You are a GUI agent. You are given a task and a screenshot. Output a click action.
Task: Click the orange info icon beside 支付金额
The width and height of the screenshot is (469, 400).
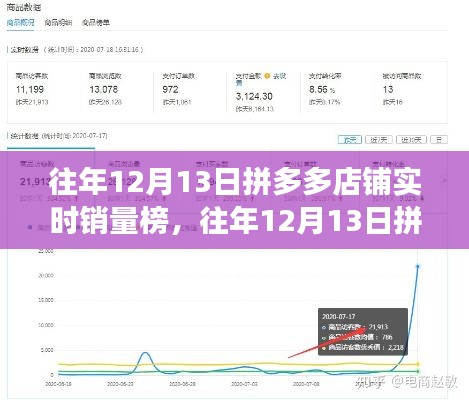(x=267, y=76)
